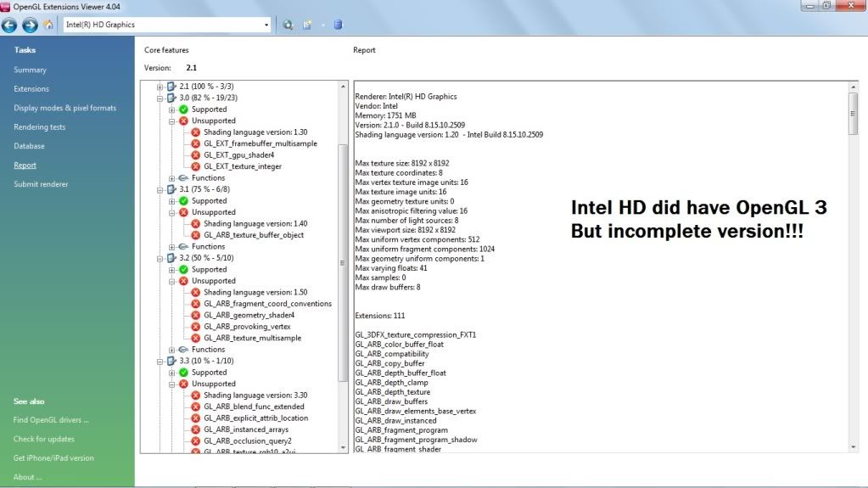The image size is (868, 488).
Task: Click the report pane scroll down arrow
Action: [x=853, y=447]
